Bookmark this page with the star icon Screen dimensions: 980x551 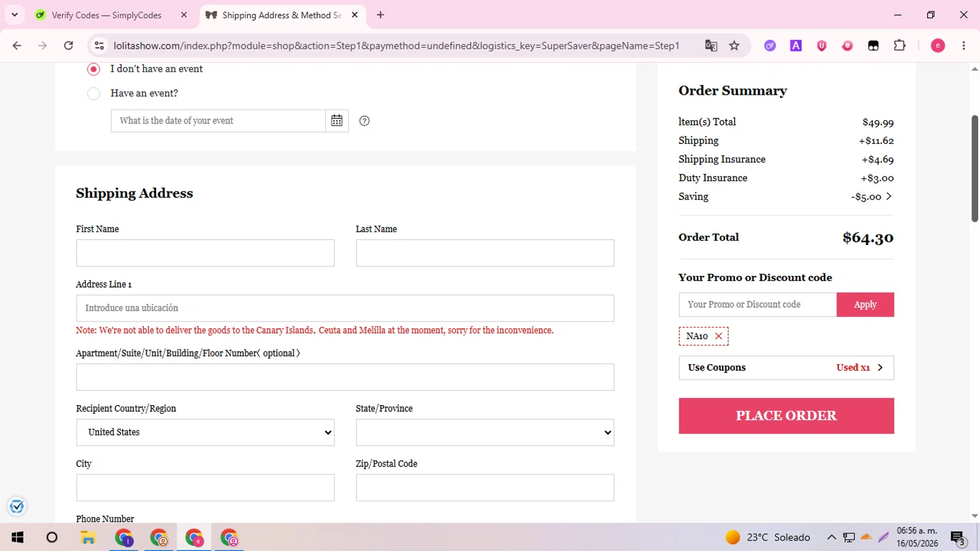click(x=734, y=46)
